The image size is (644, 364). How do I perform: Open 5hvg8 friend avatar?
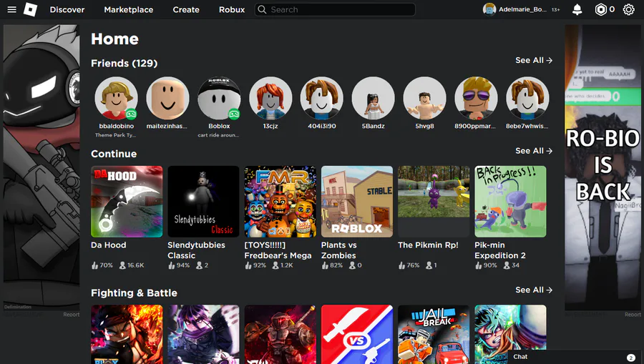tap(424, 98)
